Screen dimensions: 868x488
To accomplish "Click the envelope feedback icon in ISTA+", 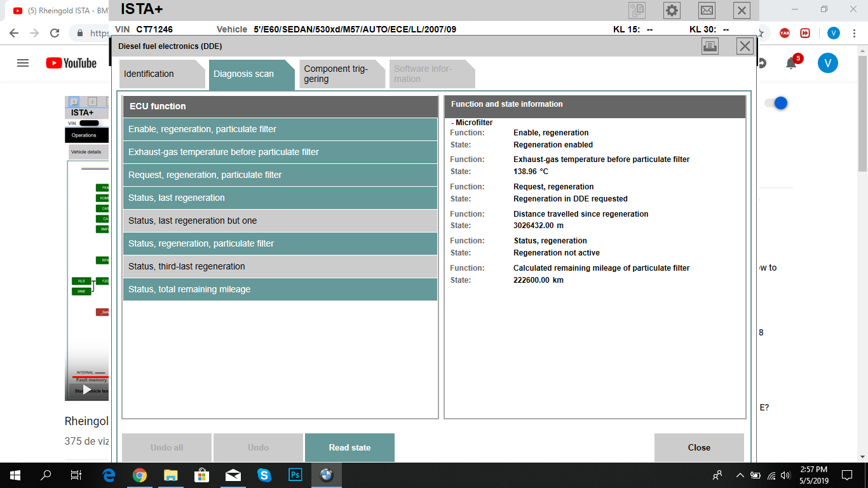I will (x=707, y=10).
